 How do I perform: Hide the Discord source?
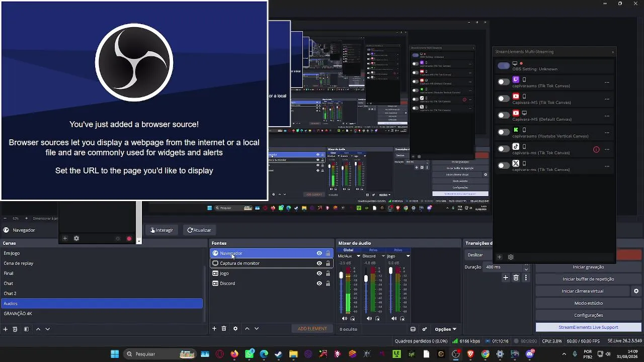[x=319, y=284]
